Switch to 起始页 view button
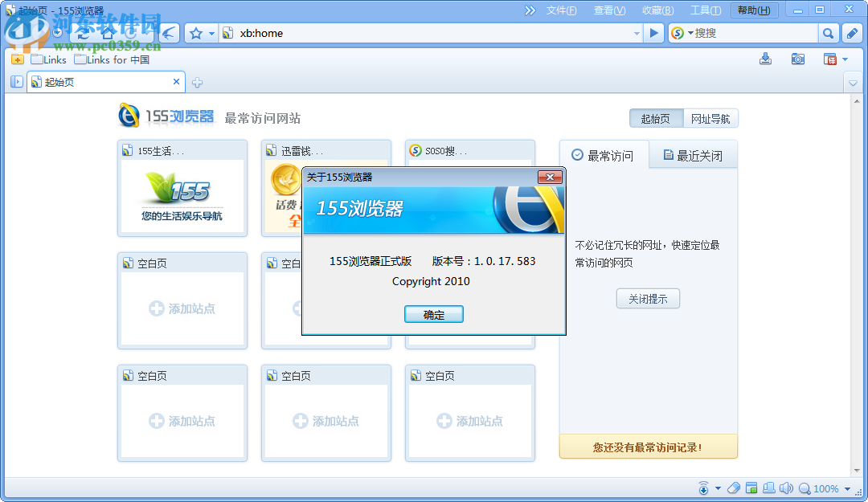Screen dimensions: 868x502 (657, 118)
